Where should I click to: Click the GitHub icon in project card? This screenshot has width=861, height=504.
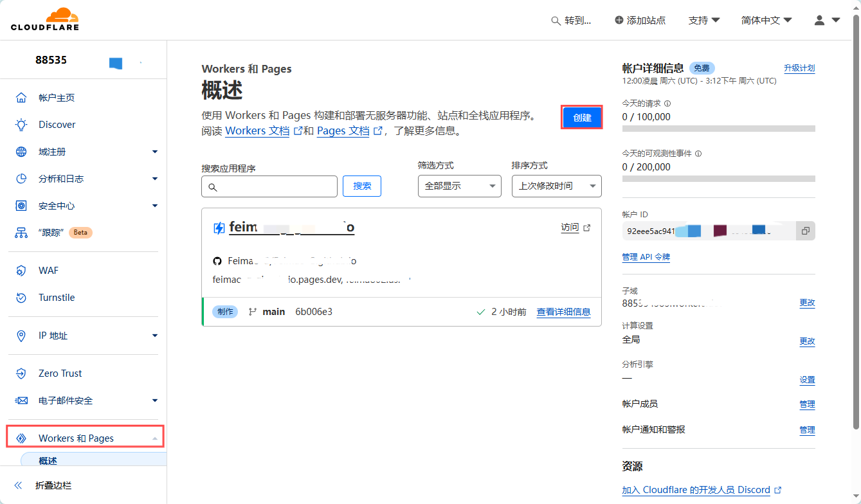pos(217,261)
